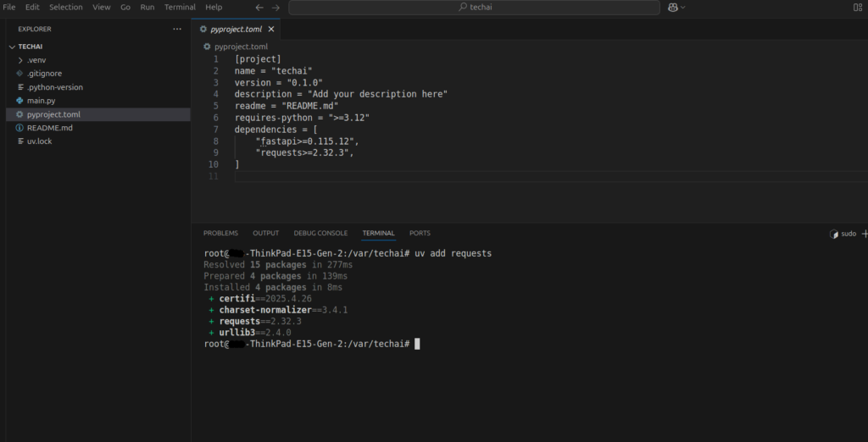Click the sudo terminal profile icon
The height and width of the screenshot is (442, 868).
834,234
